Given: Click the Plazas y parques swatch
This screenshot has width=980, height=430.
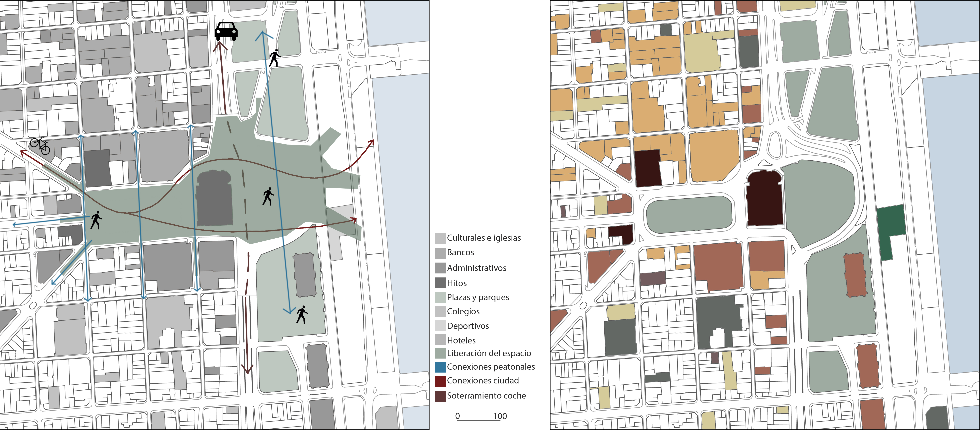Looking at the screenshot, I should [x=440, y=297].
